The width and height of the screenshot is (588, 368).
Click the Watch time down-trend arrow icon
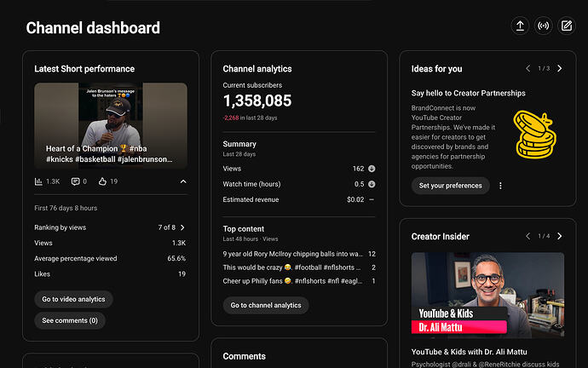pos(372,184)
